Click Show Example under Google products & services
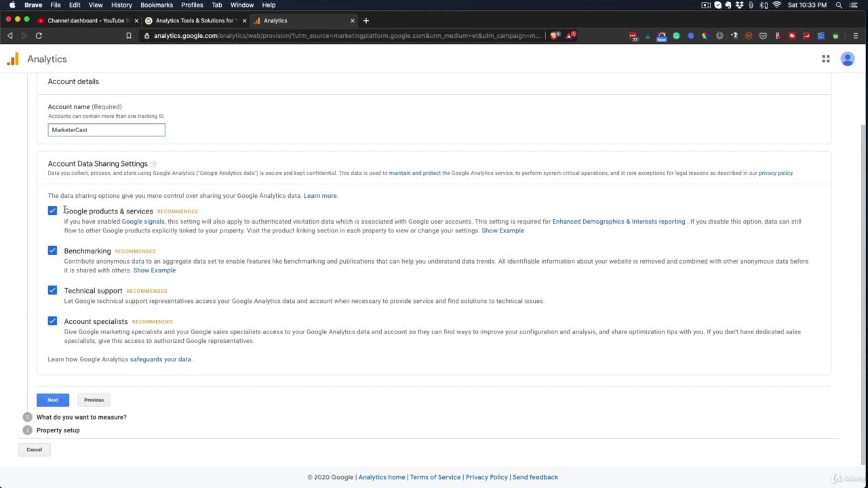Viewport: 868px width, 488px height. click(x=502, y=230)
